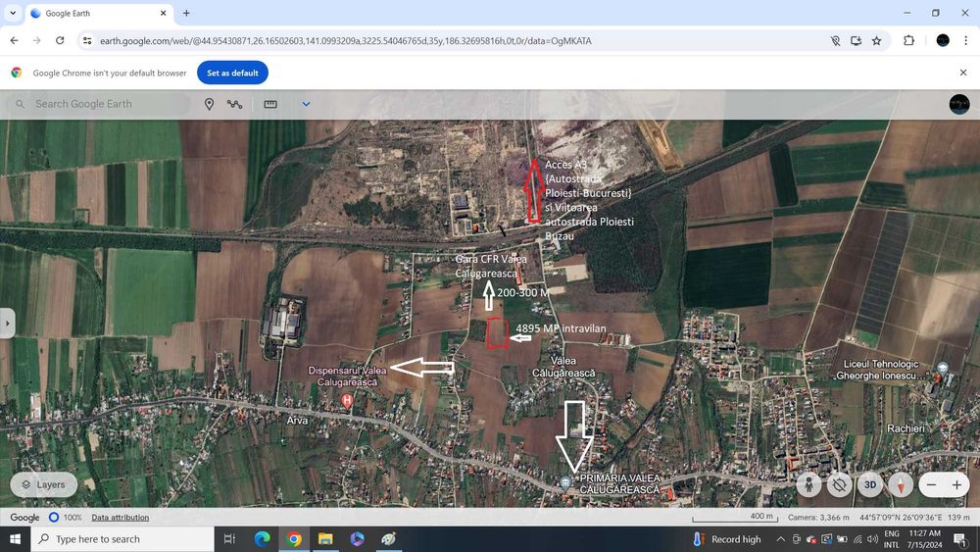Go back in browser

[15, 40]
